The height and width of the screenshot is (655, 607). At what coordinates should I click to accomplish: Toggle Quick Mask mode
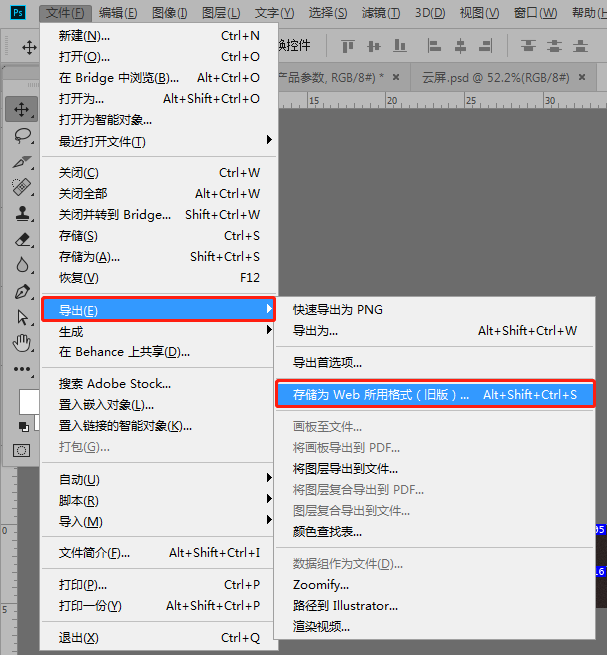[21, 451]
